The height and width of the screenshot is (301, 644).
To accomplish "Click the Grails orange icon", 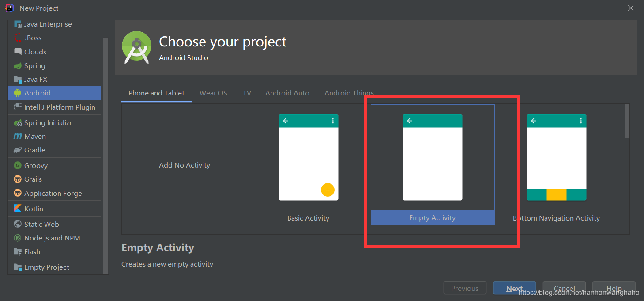I will 18,179.
